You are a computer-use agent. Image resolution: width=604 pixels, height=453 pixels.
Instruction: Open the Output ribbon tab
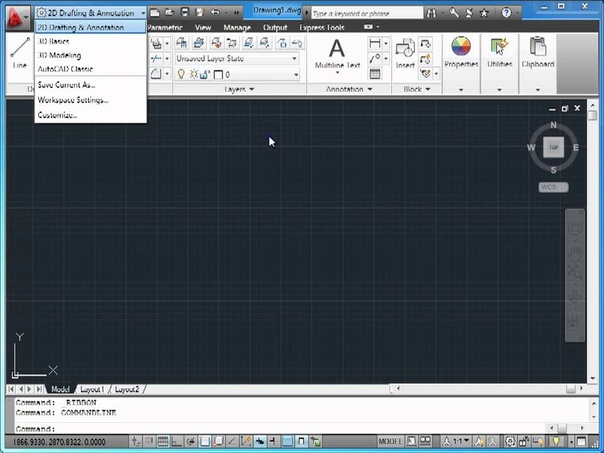click(x=275, y=27)
